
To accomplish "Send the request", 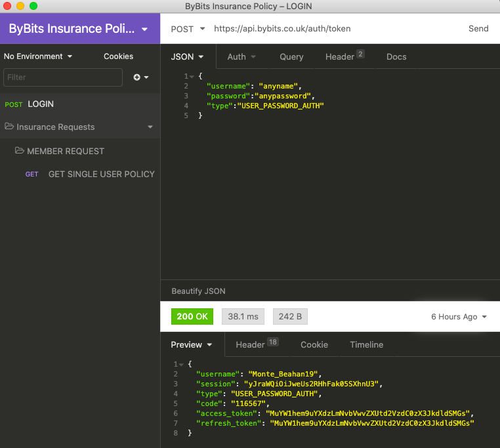I will (478, 29).
